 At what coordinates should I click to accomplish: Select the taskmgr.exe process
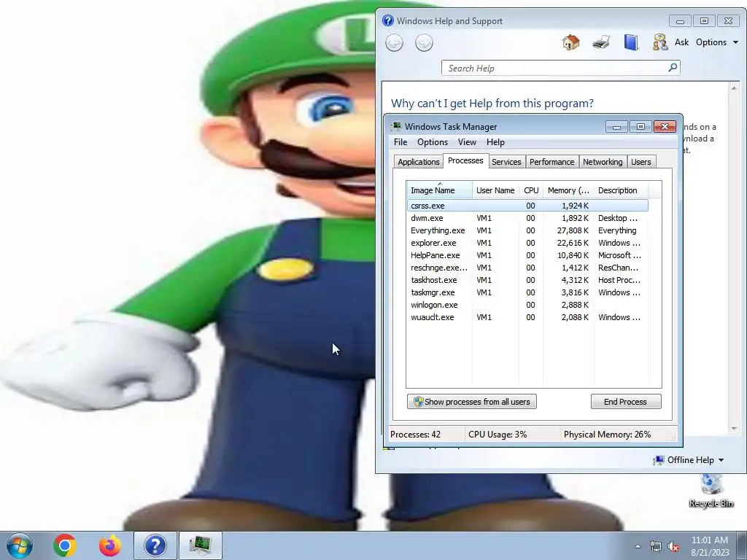tap(527, 292)
